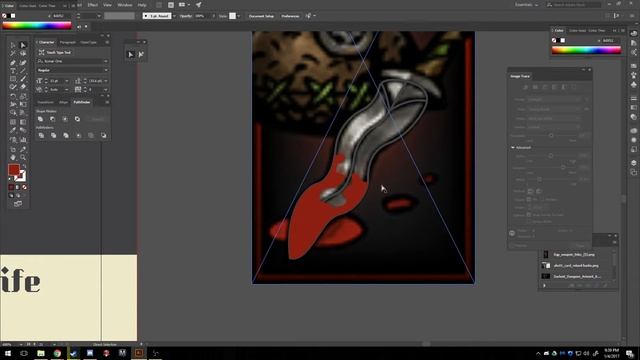Click the Threshold slider in Image Trace
This screenshot has width=640, height=360.
[x=551, y=136]
